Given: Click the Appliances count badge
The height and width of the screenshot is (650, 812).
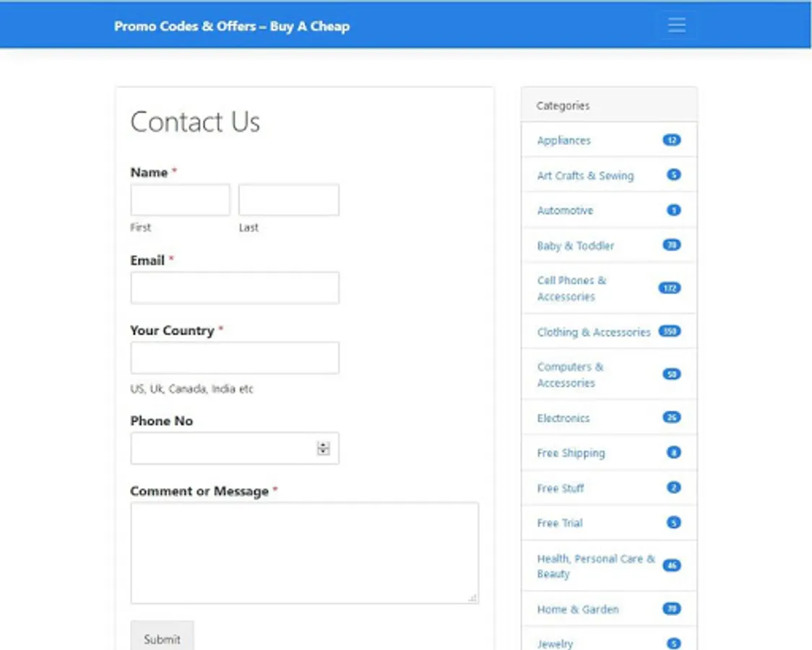Looking at the screenshot, I should (x=672, y=140).
